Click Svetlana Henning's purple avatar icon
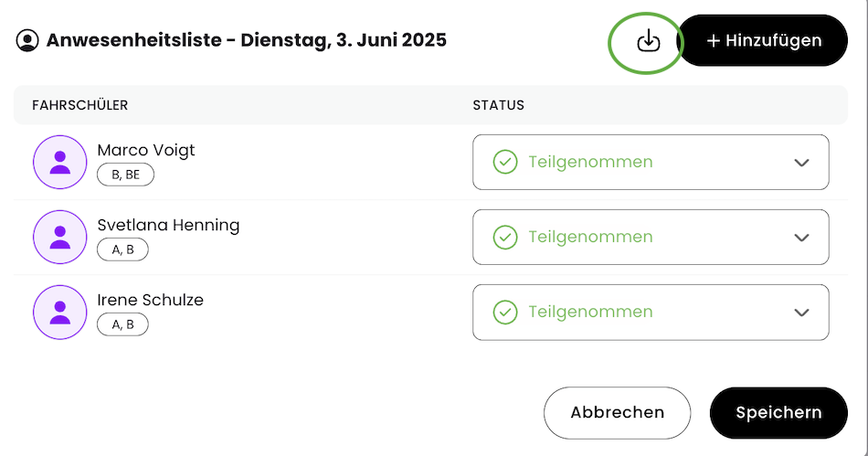This screenshot has width=868, height=456. [59, 237]
